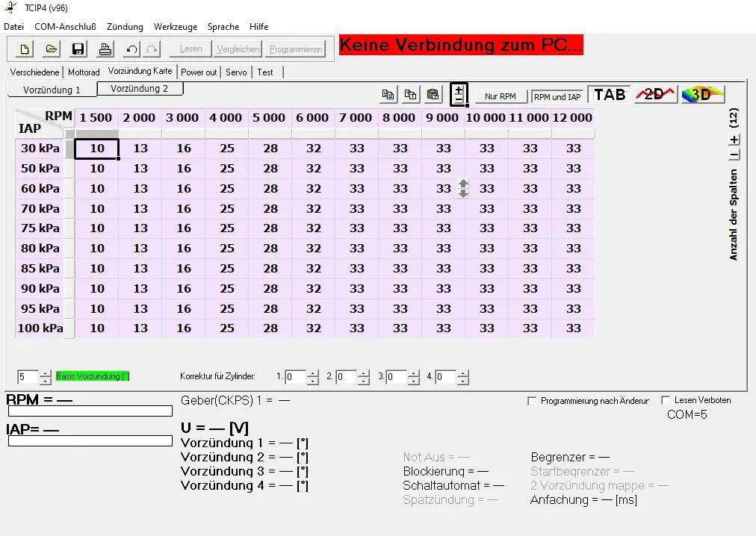Viewport: 756px width, 536px height.
Task: Show the 3D surface map view
Action: tap(703, 95)
